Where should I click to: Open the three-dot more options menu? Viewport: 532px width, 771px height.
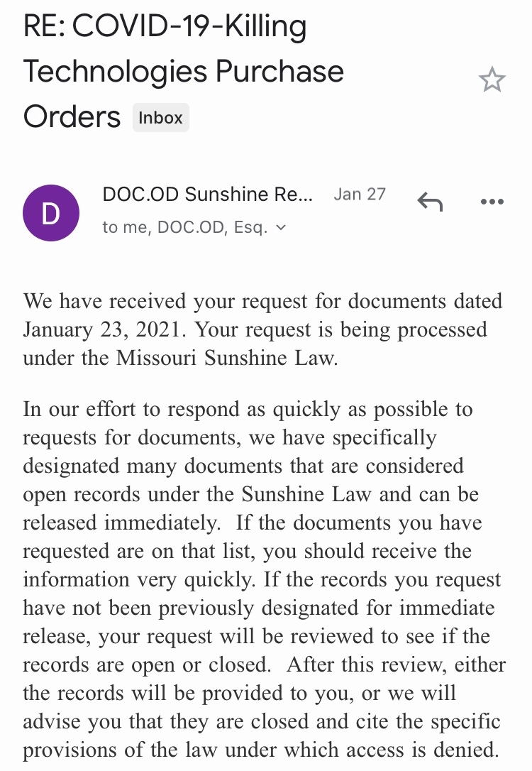pos(492,202)
